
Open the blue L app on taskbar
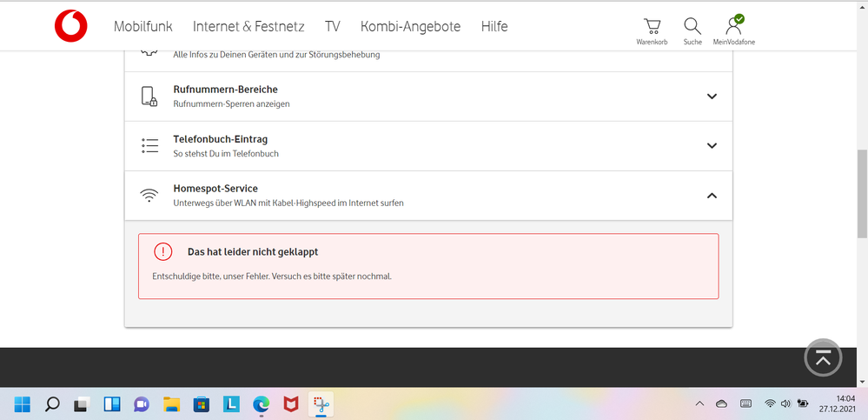click(x=231, y=404)
